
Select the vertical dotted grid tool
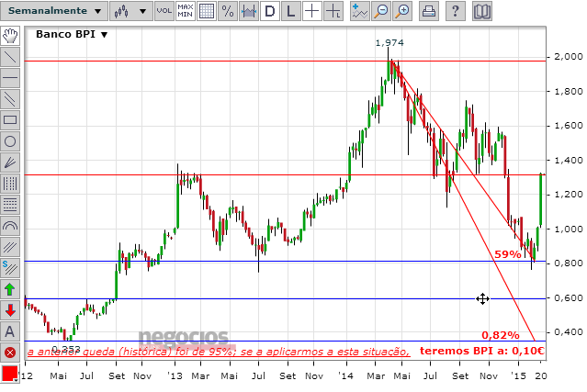point(10,184)
